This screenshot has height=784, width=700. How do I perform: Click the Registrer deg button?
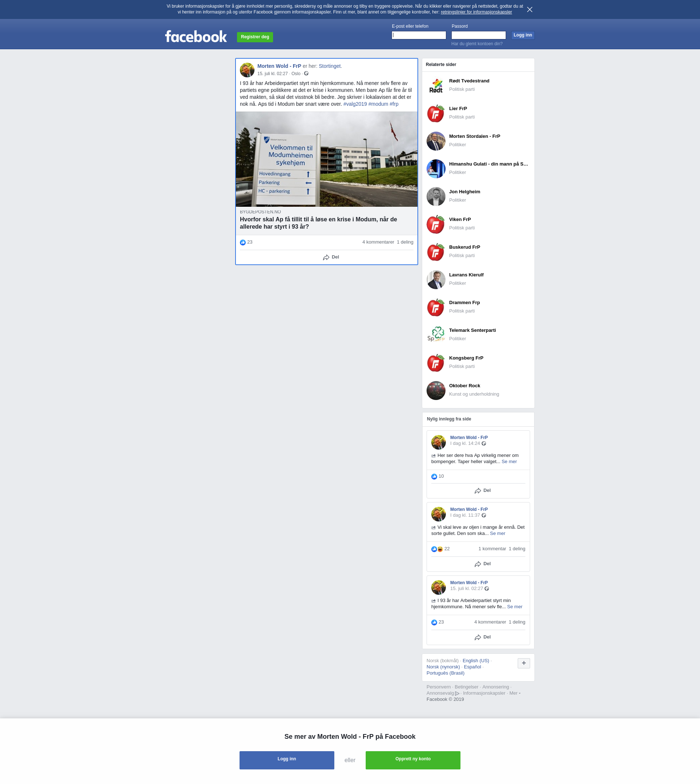coord(254,37)
